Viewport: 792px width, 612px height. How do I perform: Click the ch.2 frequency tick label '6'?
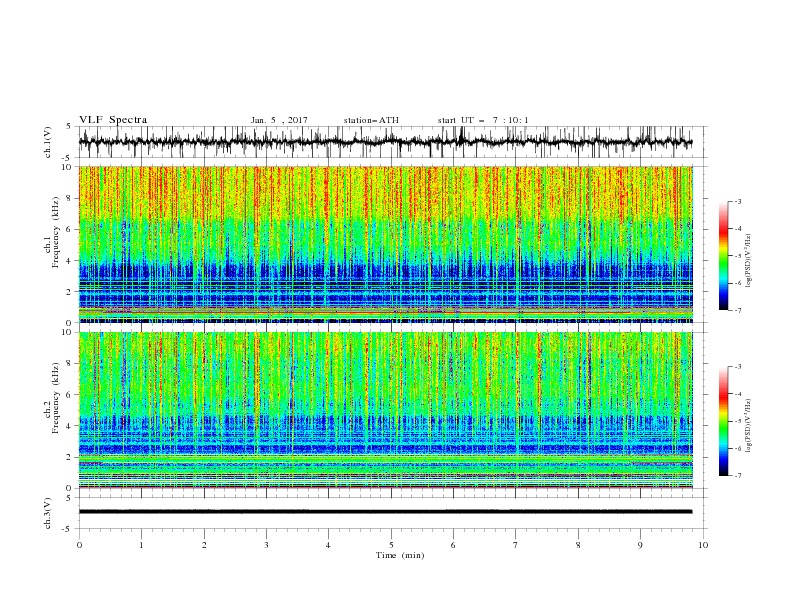(70, 395)
